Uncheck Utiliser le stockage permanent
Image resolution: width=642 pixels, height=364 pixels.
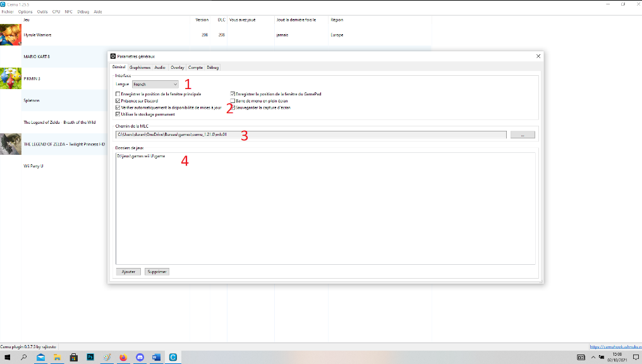(x=118, y=114)
